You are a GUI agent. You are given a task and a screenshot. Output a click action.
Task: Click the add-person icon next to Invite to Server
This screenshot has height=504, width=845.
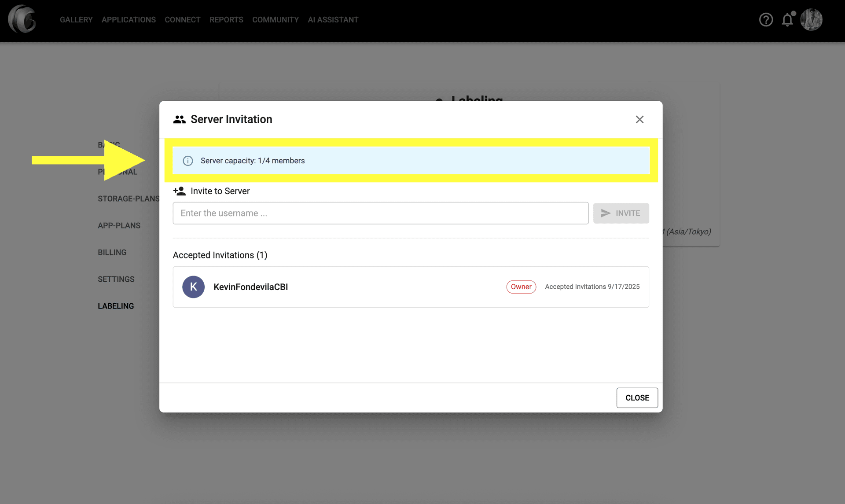coord(179,191)
